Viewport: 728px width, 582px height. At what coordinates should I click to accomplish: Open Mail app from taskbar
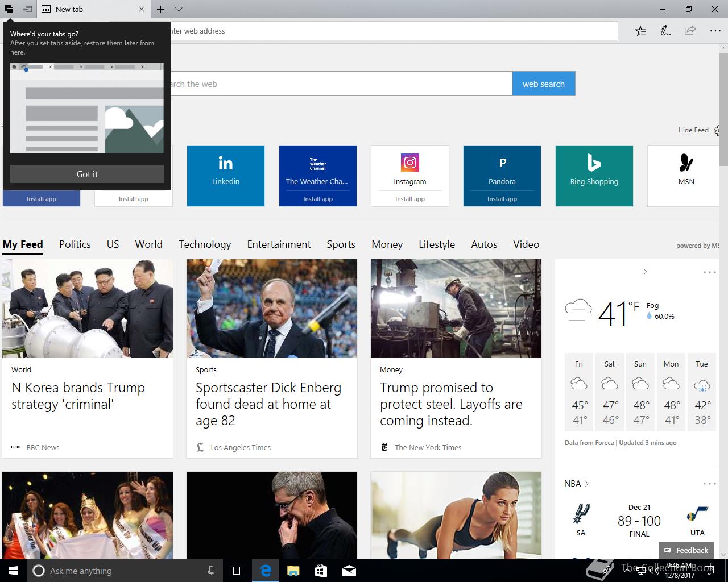[349, 571]
